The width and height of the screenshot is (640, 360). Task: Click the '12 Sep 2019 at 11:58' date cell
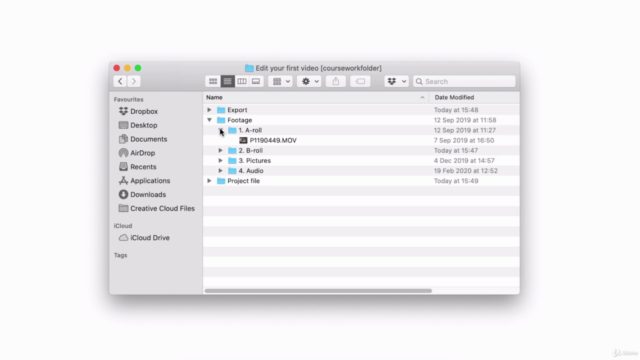(465, 120)
